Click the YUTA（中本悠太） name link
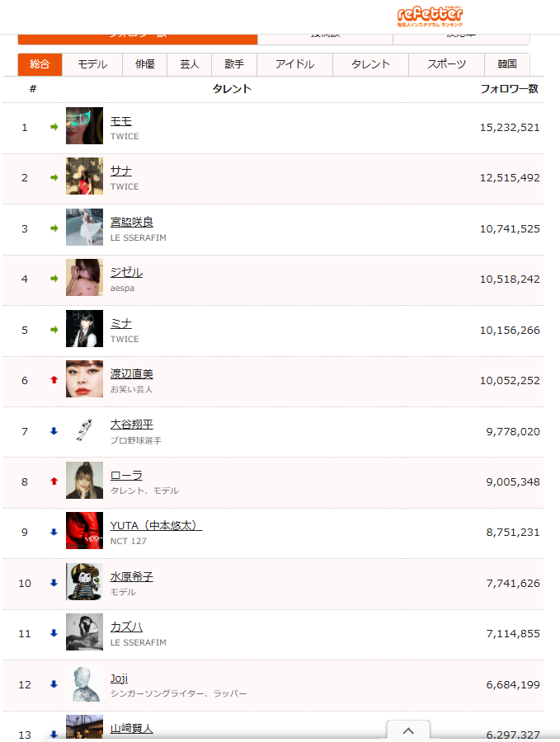Image resolution: width=560 pixels, height=742 pixels. tap(156, 526)
